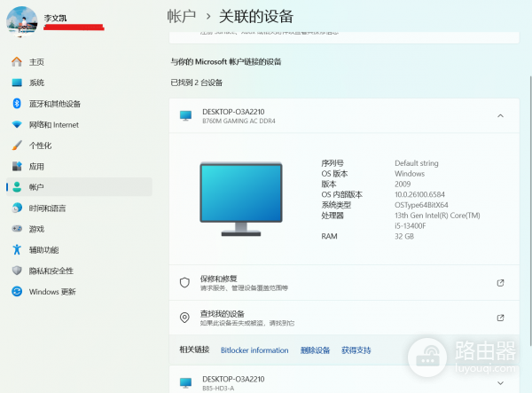The width and height of the screenshot is (532, 393).
Task: Click the 帐户 breadcrumb link
Action: coord(182,16)
